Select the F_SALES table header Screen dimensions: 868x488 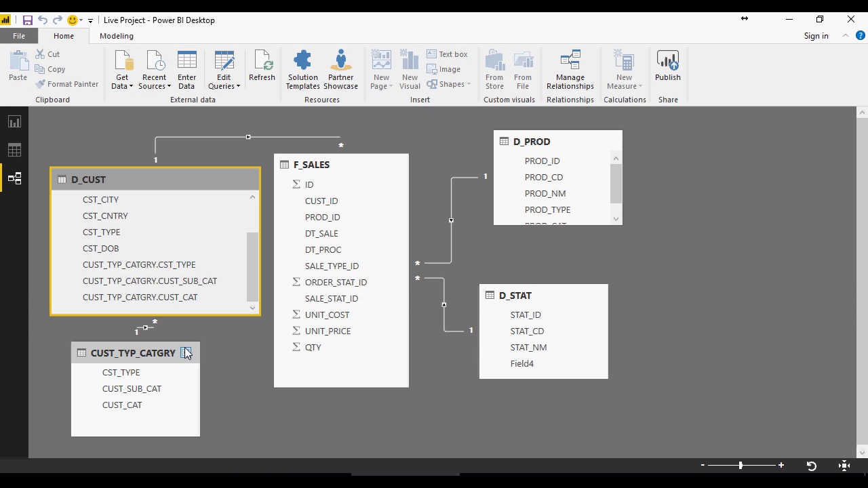(341, 165)
